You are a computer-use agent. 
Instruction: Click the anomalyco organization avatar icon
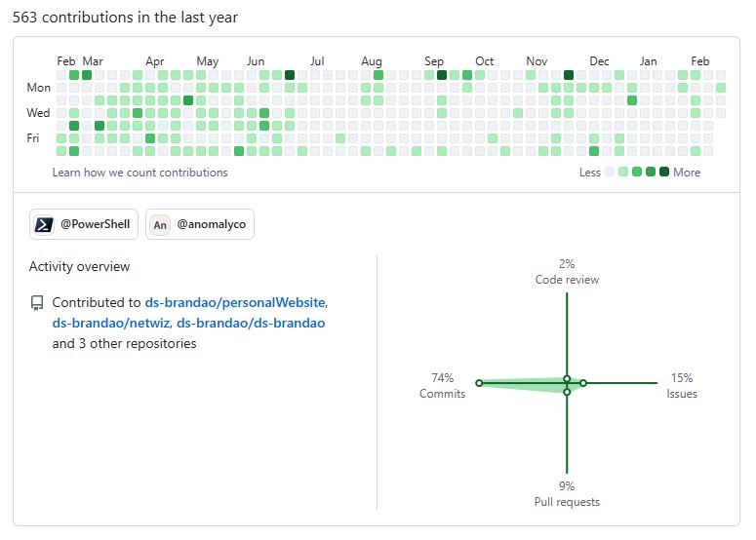coord(160,224)
